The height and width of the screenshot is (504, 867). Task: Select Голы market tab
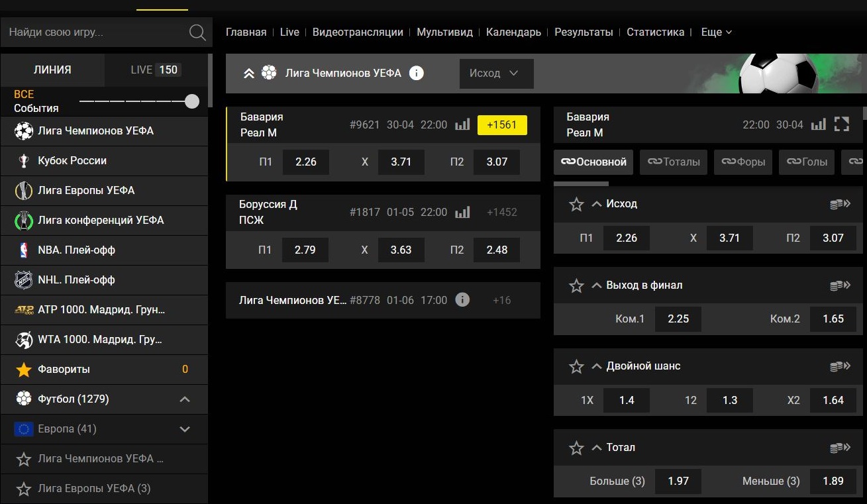[x=807, y=162]
